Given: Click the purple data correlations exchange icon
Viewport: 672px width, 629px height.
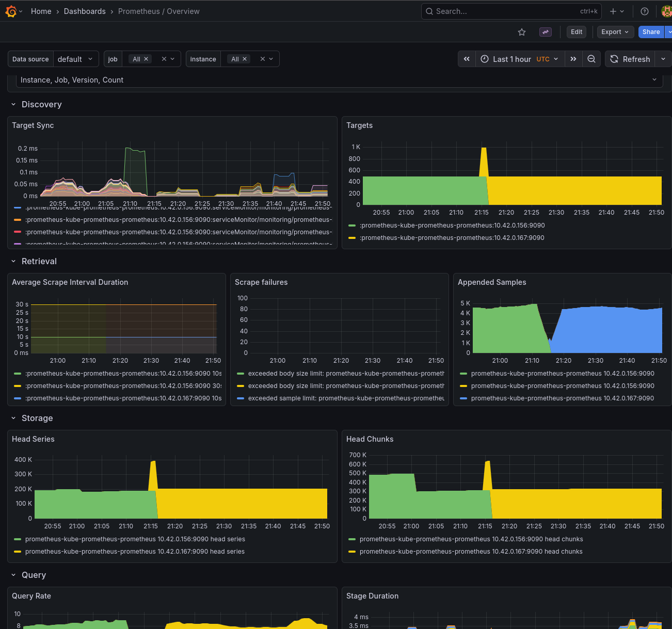Looking at the screenshot, I should (x=546, y=31).
